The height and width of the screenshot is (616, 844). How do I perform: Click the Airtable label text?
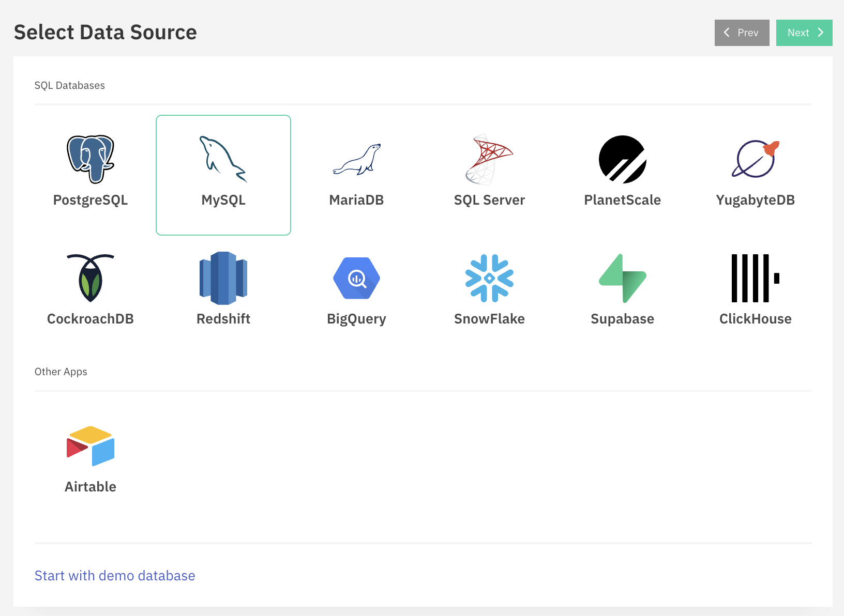click(x=91, y=487)
